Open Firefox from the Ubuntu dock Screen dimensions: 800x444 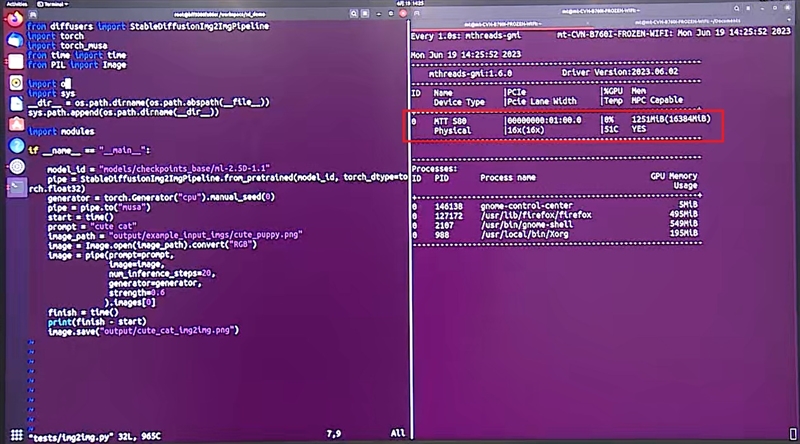coord(15,19)
